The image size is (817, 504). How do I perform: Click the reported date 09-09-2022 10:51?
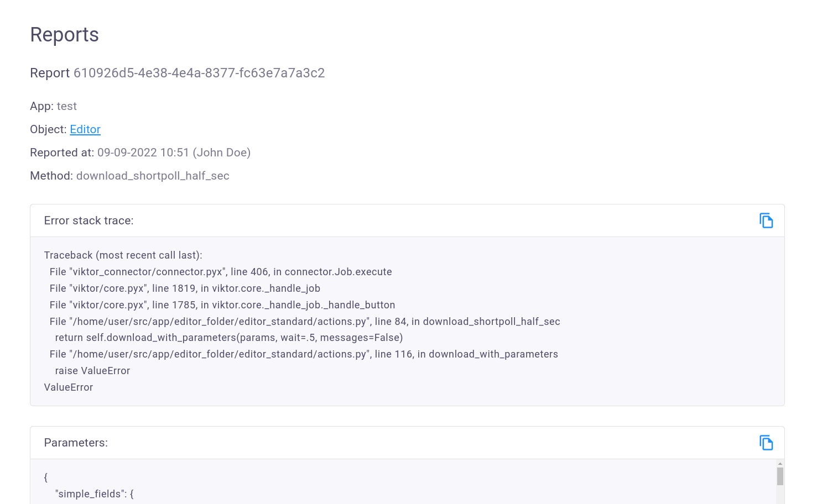click(x=143, y=153)
